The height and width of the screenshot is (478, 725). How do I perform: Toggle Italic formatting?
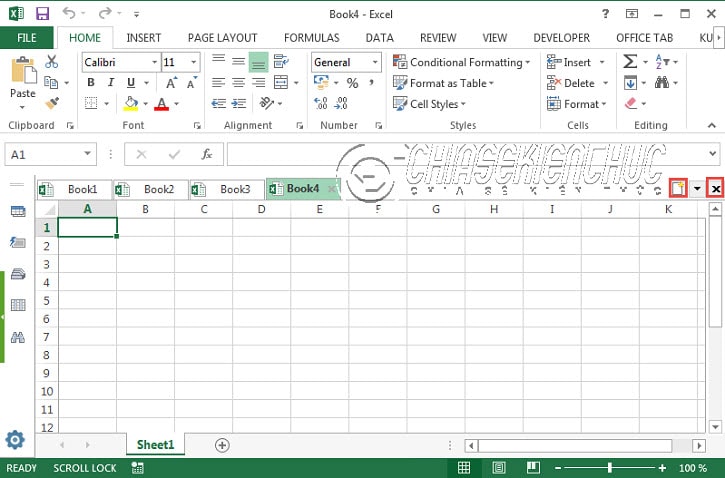[x=111, y=83]
